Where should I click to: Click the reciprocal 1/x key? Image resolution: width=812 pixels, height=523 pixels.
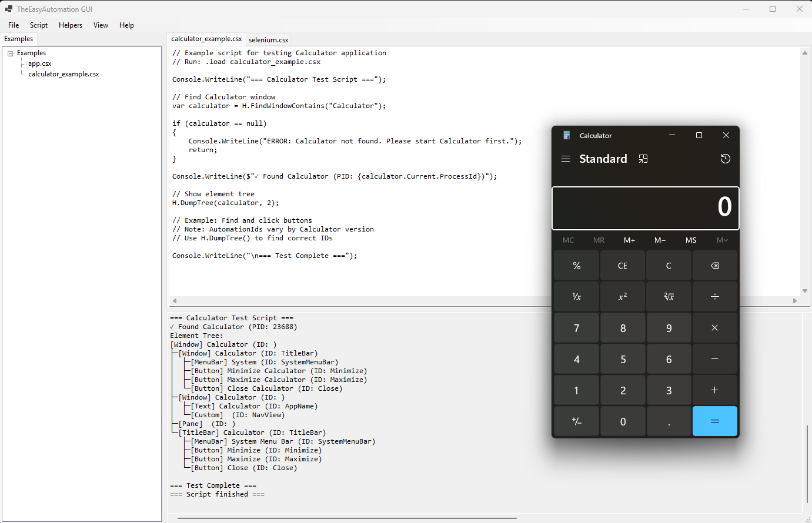577,297
